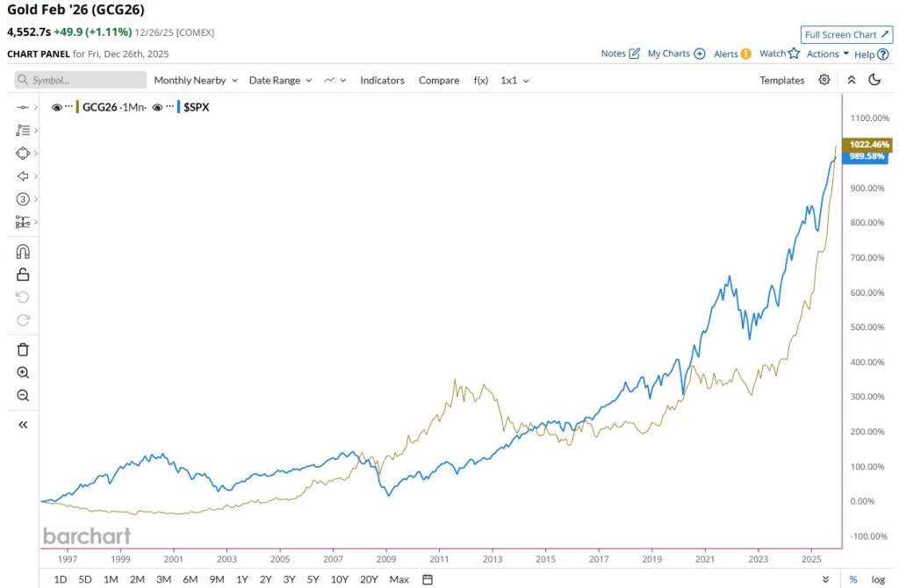Toggle the log scale option

pyautogui.click(x=878, y=579)
